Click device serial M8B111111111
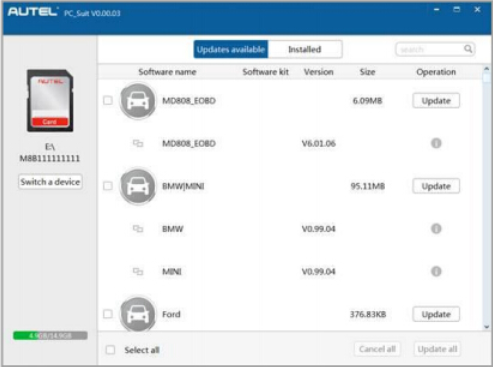Image resolution: width=493 pixels, height=367 pixels. [x=50, y=158]
